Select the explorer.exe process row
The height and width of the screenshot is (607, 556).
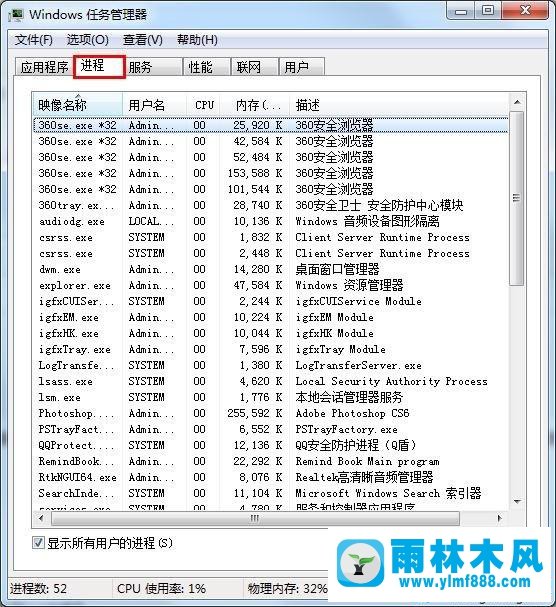[271, 285]
